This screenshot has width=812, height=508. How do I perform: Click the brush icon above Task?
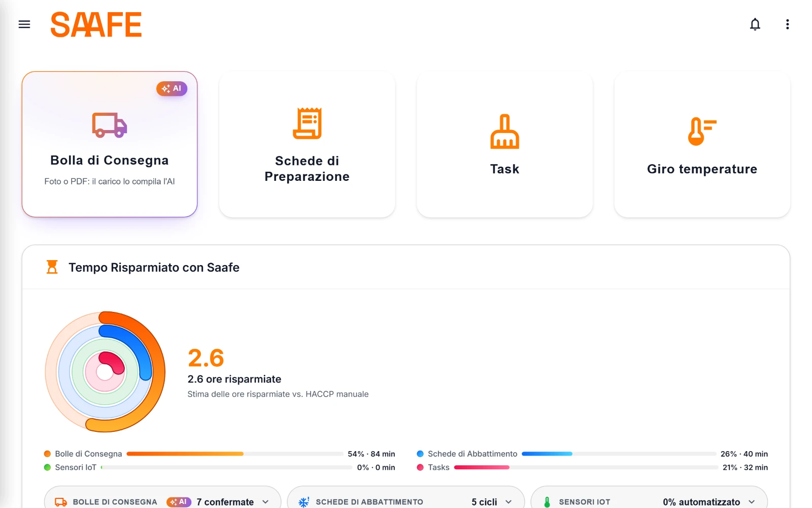point(504,132)
